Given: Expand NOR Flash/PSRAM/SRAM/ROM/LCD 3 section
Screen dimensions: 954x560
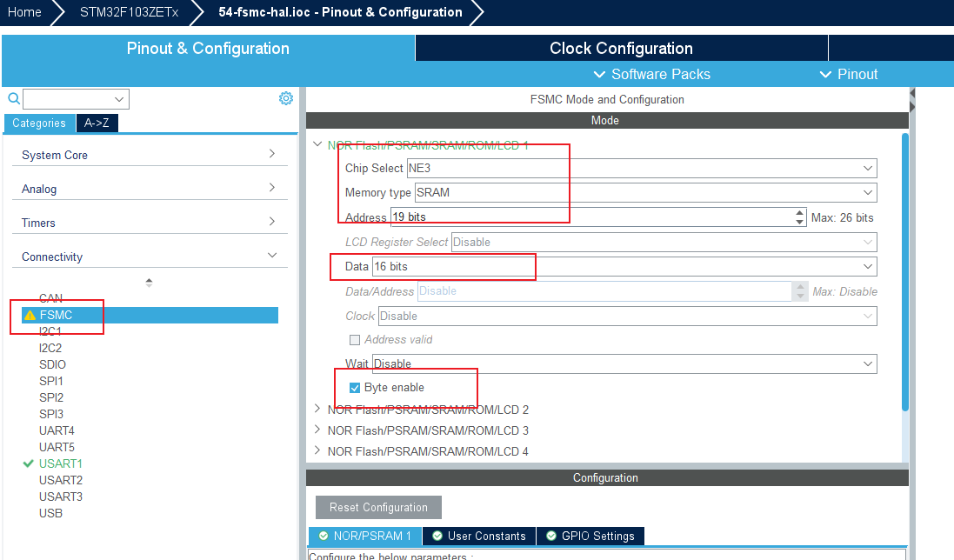Looking at the screenshot, I should (317, 430).
